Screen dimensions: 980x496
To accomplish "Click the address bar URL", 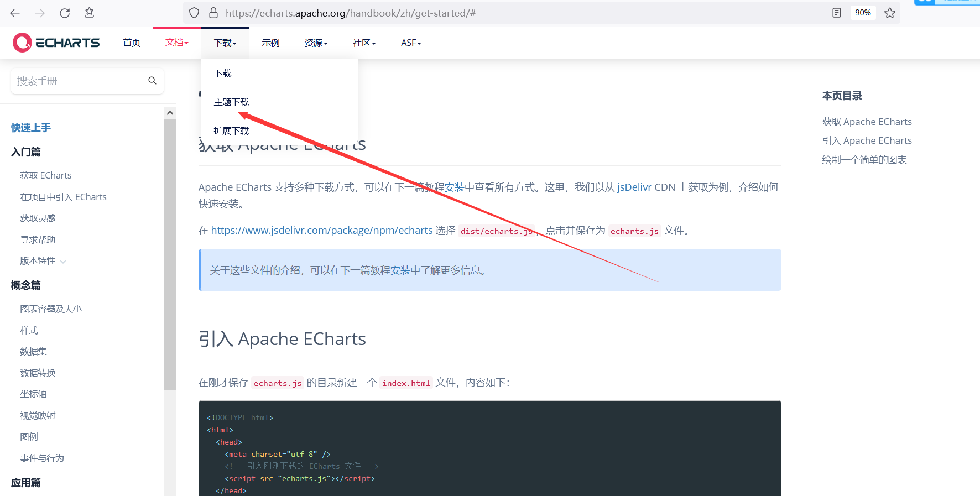I will pos(351,13).
